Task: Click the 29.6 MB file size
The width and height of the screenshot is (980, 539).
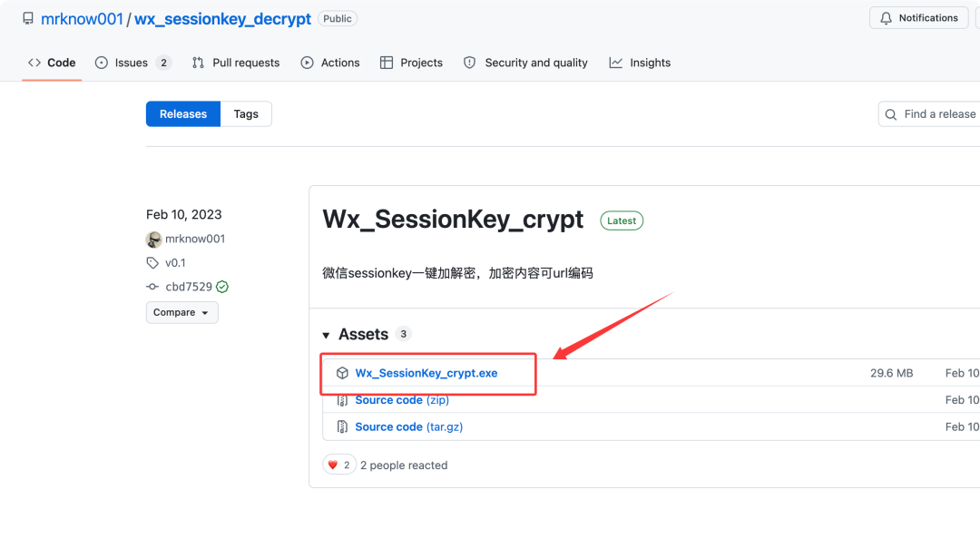Action: 891,373
